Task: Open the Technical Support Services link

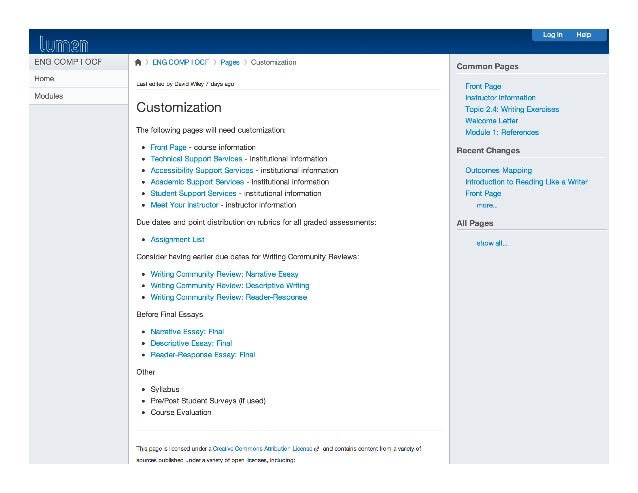Action: 196,159
